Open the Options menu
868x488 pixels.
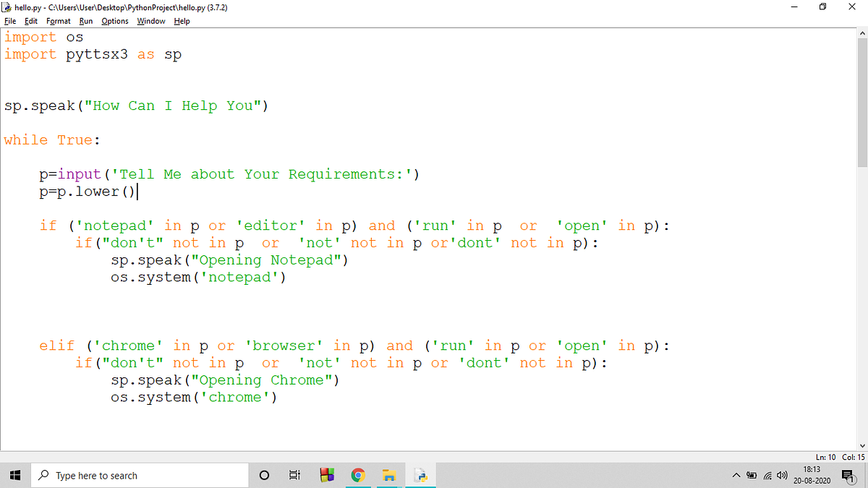[114, 21]
